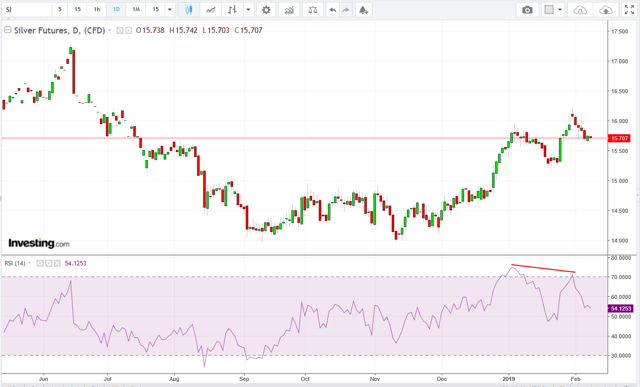Toggle fullscreen chart mode
Image resolution: width=640 pixels, height=387 pixels.
[629, 9]
